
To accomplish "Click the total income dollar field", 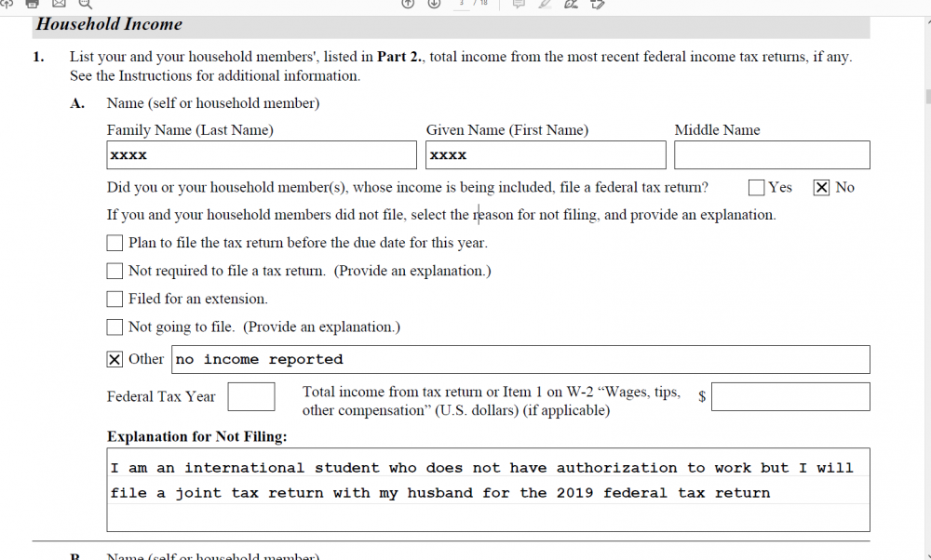I will 790,396.
